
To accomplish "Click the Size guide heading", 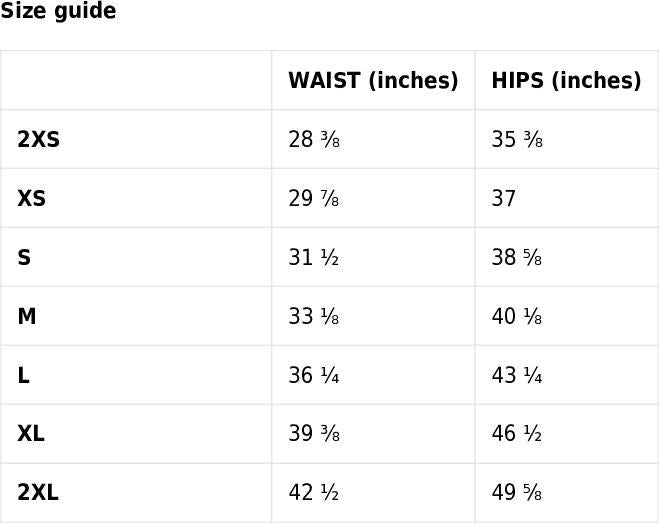I will [x=58, y=12].
